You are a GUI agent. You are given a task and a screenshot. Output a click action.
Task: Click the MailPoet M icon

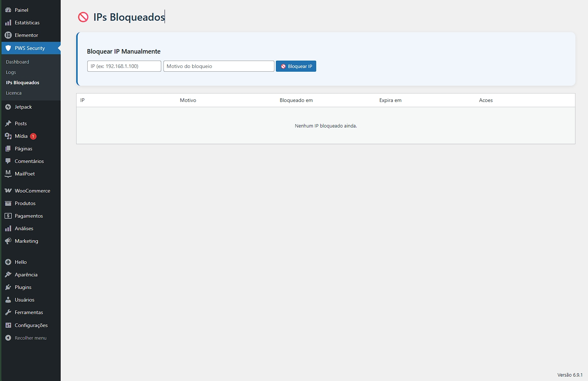pos(8,174)
